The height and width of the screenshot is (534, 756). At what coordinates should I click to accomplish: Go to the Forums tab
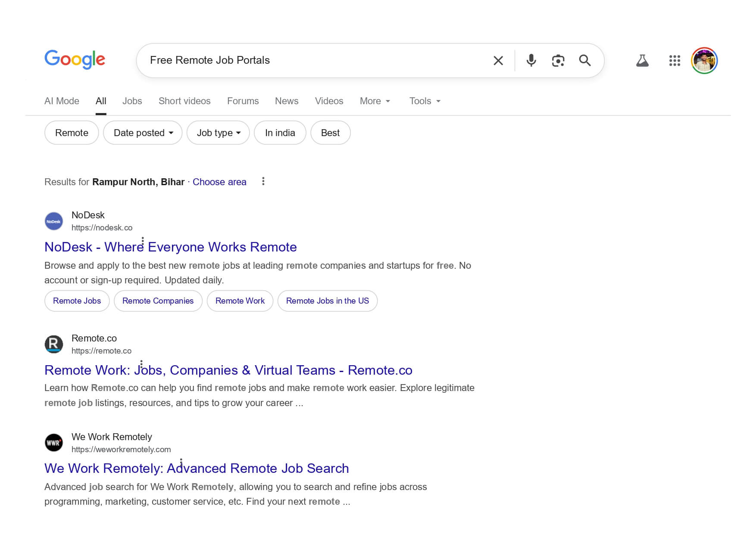click(x=243, y=101)
